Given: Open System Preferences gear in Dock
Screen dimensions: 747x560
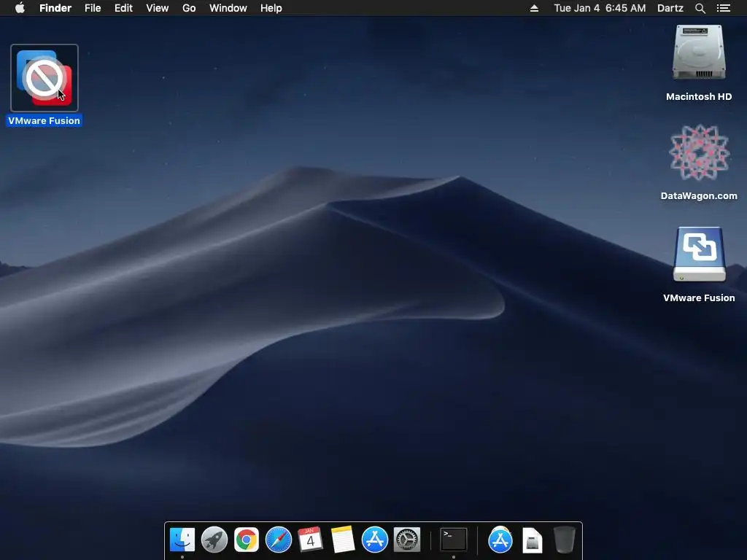Looking at the screenshot, I should point(407,540).
